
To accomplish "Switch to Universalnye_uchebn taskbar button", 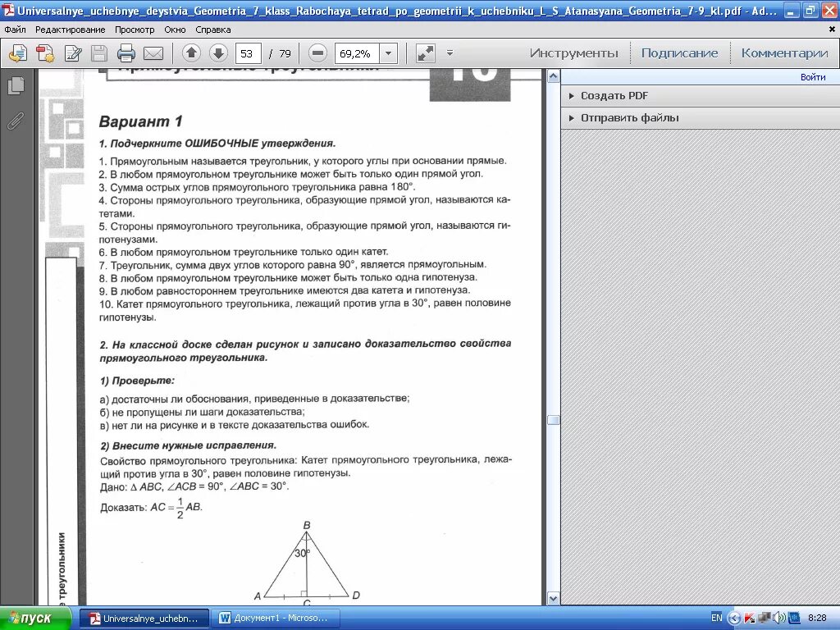I will pos(144,619).
